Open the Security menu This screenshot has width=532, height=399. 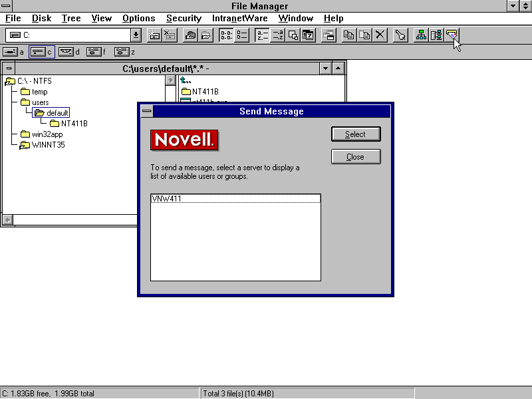184,19
